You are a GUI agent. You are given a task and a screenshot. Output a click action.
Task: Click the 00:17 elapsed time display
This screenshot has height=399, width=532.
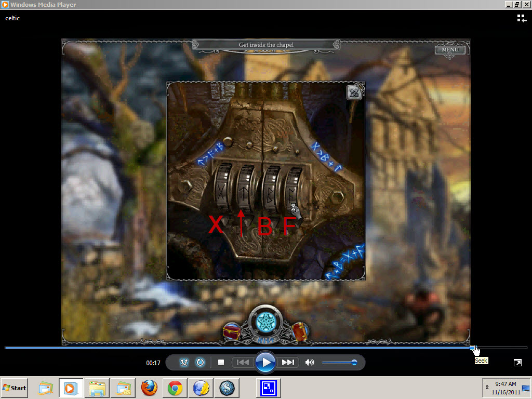pyautogui.click(x=153, y=363)
